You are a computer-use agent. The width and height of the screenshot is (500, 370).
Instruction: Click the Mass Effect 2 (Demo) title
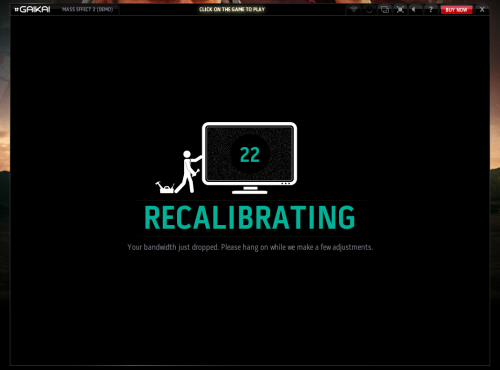pos(87,9)
